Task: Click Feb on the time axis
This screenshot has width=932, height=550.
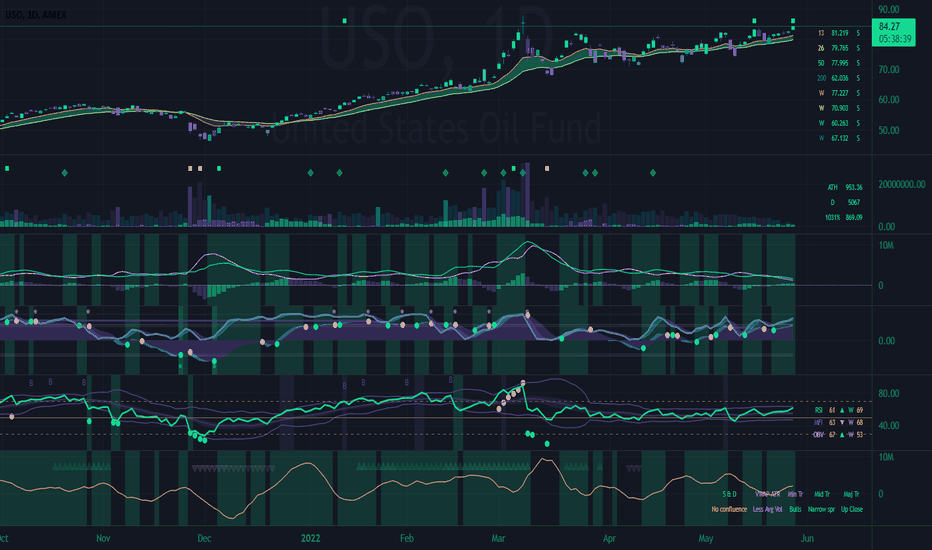Action: pyautogui.click(x=407, y=539)
